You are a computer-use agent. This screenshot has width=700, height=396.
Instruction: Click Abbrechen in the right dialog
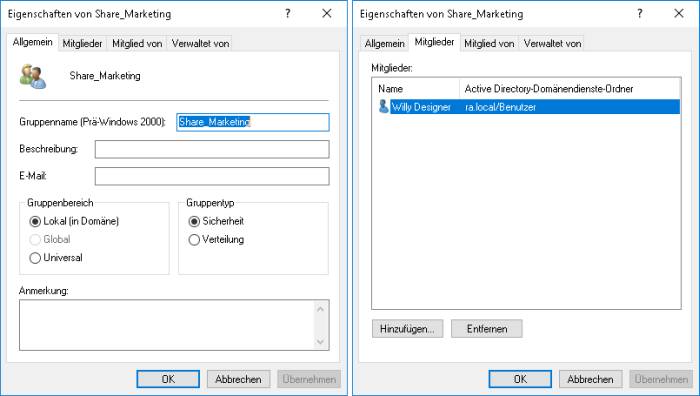click(591, 379)
